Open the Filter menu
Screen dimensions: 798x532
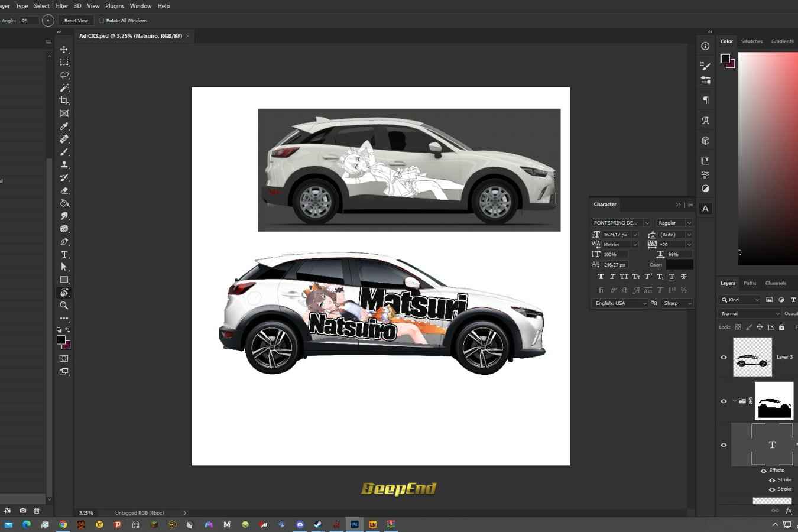pos(61,6)
